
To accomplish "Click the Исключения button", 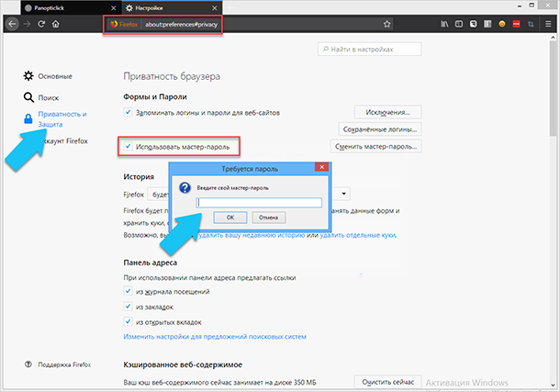I will (x=387, y=112).
